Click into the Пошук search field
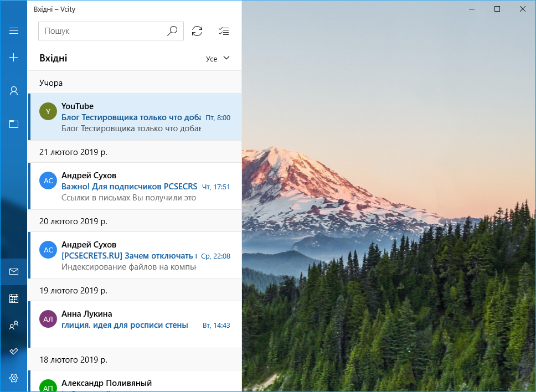The height and width of the screenshot is (392, 536). tap(111, 31)
